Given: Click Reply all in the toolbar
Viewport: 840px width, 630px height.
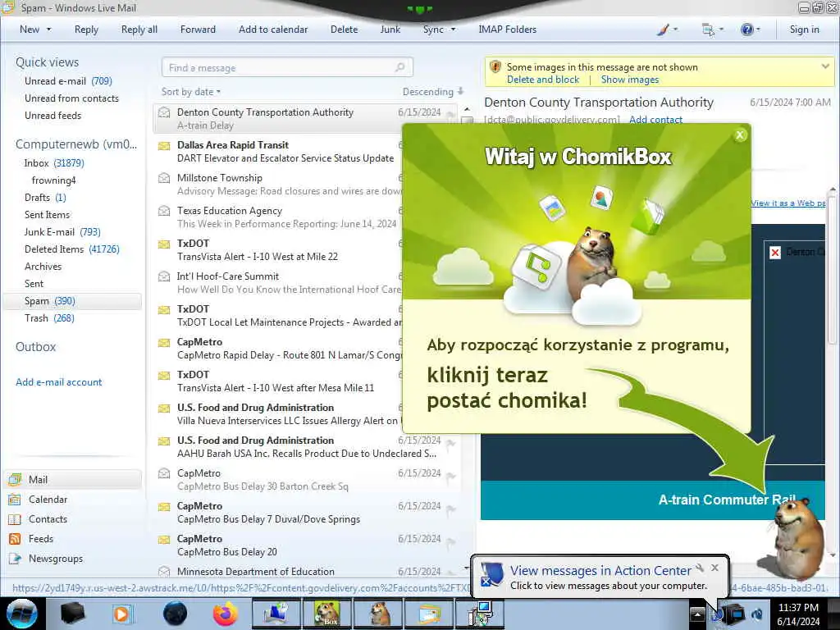Looking at the screenshot, I should point(139,30).
